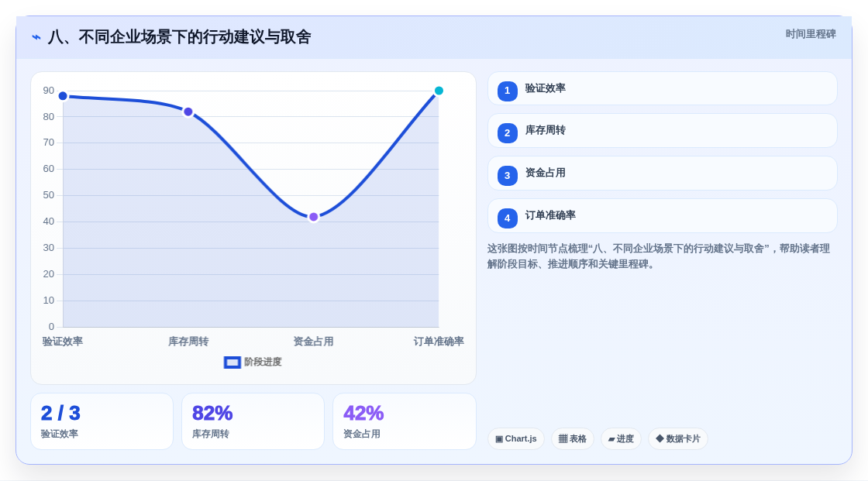Select the 库存周转 timeline row
This screenshot has height=481, width=868.
click(x=662, y=131)
